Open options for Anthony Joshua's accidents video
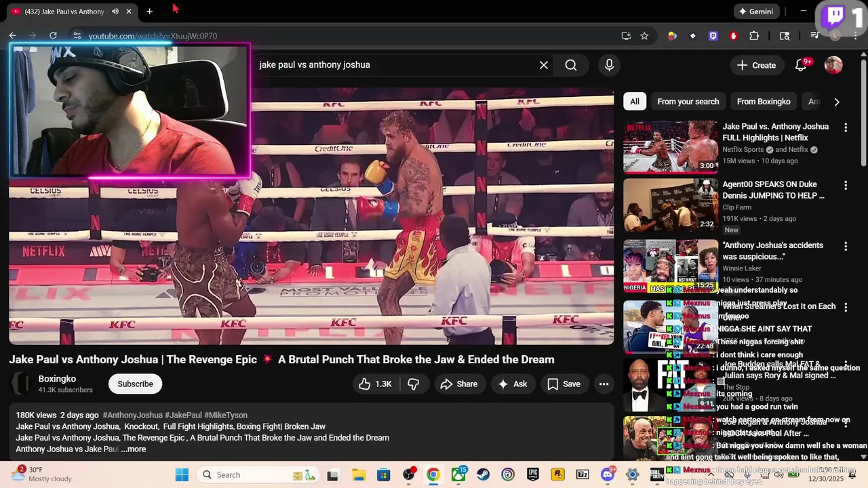 point(846,246)
